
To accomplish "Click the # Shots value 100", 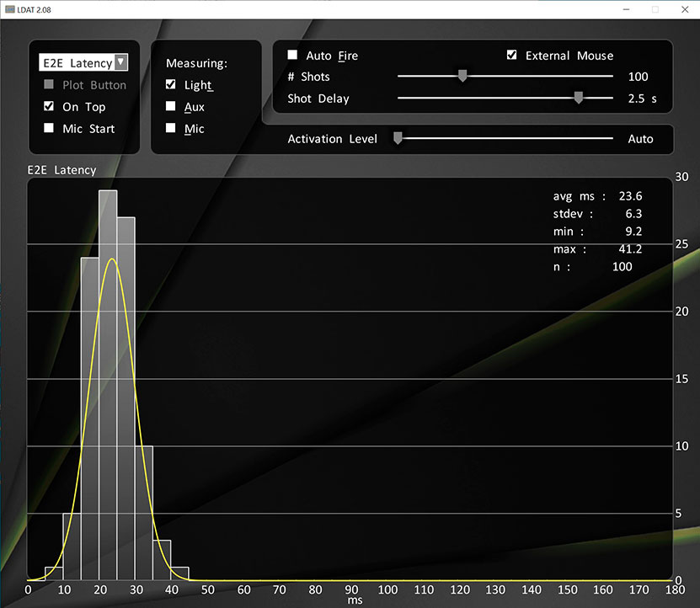I will (x=638, y=77).
